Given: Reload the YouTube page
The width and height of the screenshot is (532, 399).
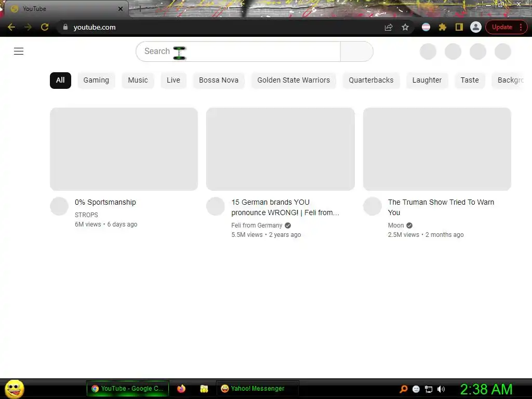Looking at the screenshot, I should pyautogui.click(x=45, y=27).
